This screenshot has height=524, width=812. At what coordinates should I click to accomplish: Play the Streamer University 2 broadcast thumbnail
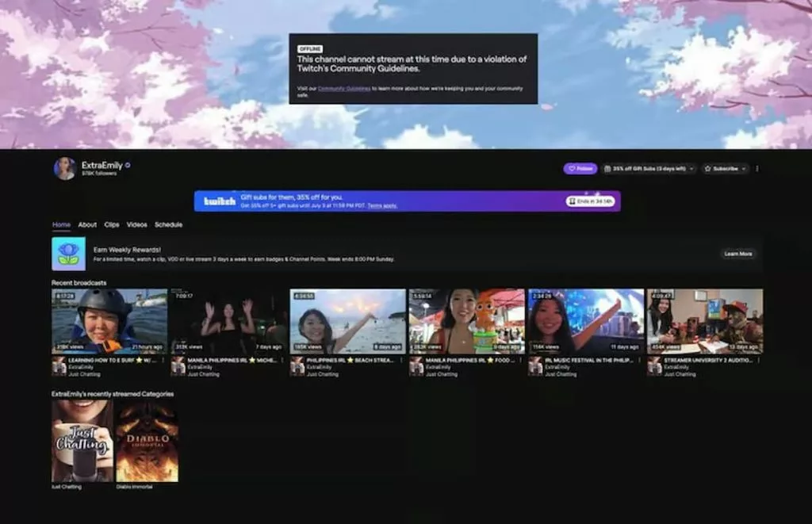click(x=705, y=321)
